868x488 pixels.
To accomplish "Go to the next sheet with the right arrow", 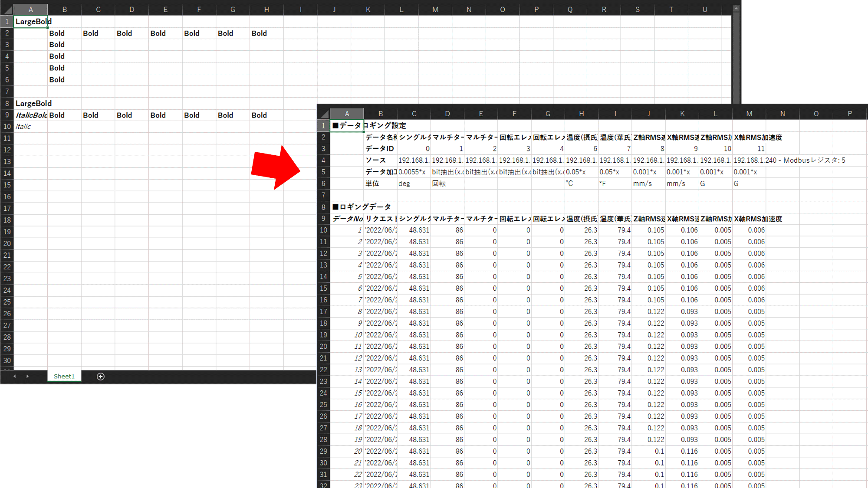I will coord(27,377).
